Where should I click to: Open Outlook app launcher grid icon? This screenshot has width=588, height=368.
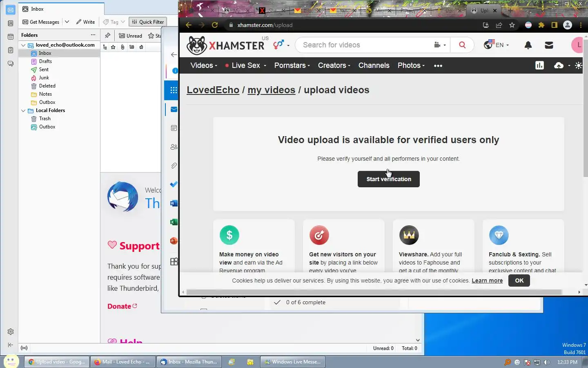[174, 90]
